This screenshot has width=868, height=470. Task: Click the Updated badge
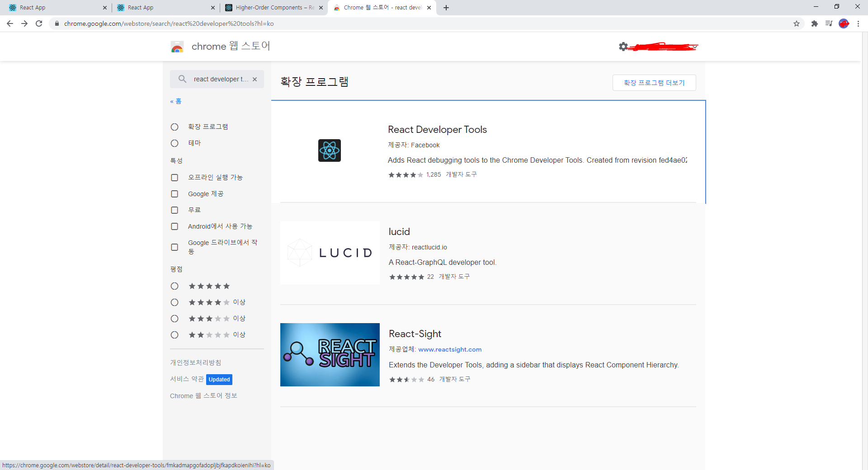(219, 380)
